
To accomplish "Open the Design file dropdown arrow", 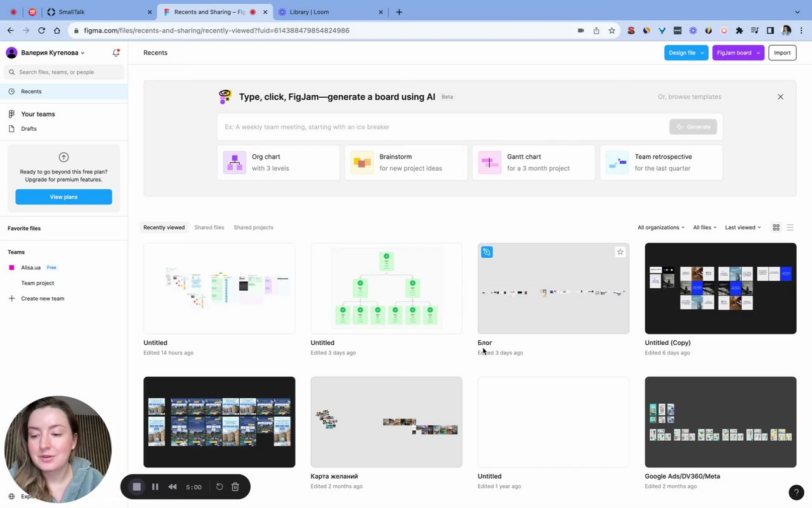I will 703,53.
